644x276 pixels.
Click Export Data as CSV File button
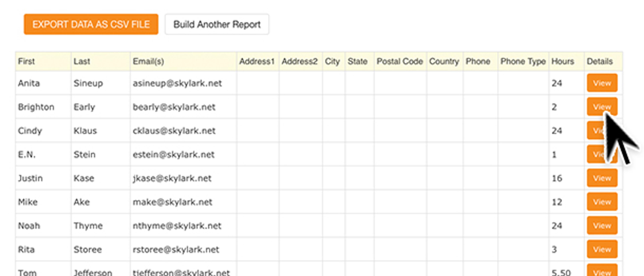(91, 24)
